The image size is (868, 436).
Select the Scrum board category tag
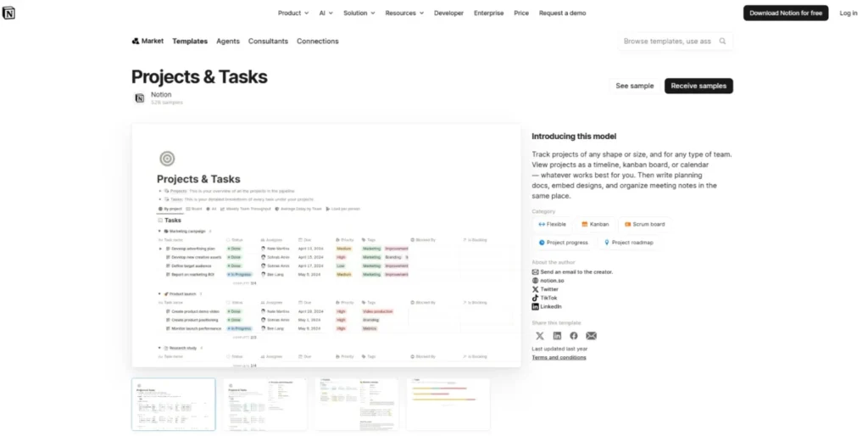coord(644,225)
